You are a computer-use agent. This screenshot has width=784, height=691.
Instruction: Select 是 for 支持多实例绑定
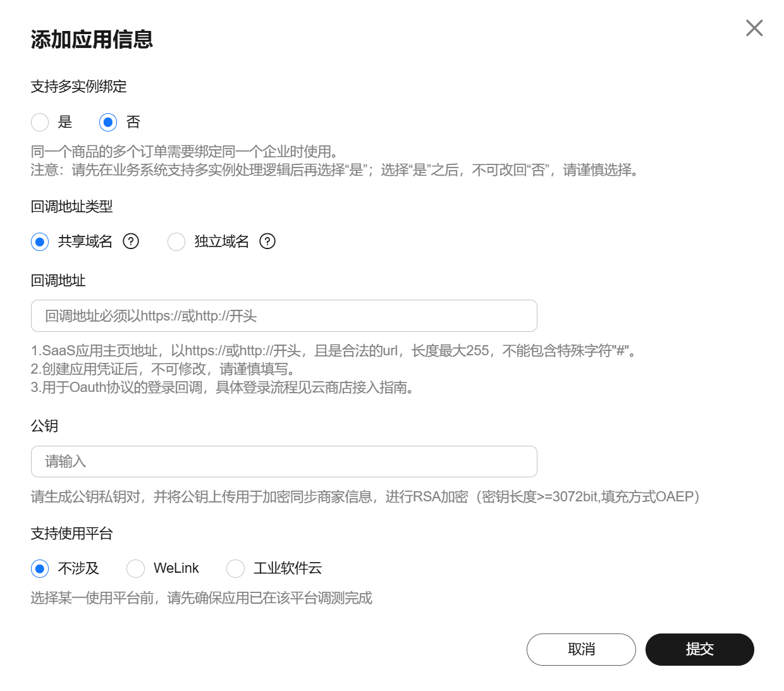coord(40,122)
